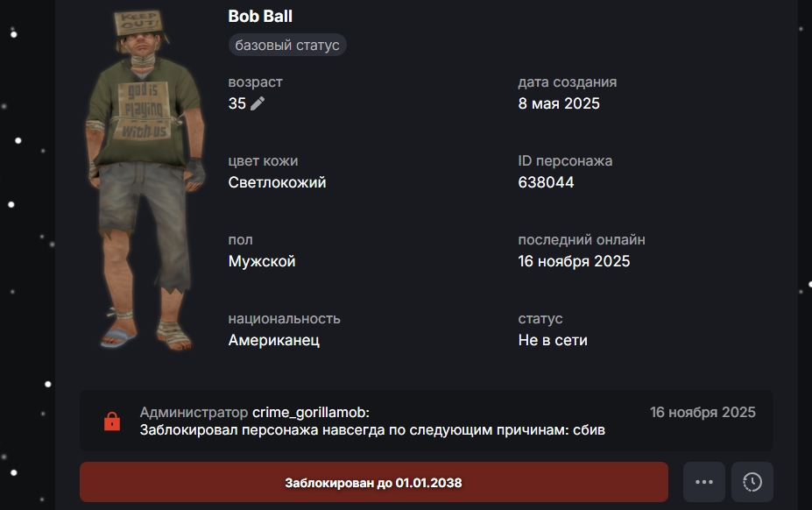
Task: Click the character name Bob Ball
Action: pyautogui.click(x=260, y=17)
